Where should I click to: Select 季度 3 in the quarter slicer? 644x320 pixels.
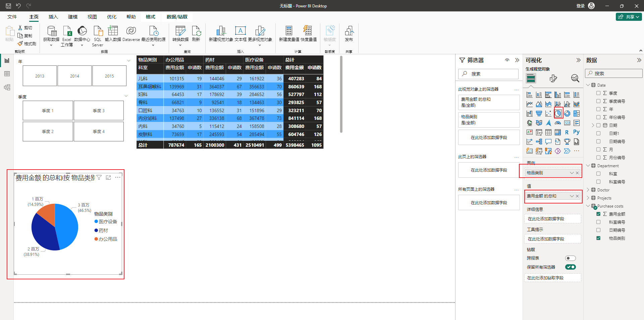coord(99,110)
